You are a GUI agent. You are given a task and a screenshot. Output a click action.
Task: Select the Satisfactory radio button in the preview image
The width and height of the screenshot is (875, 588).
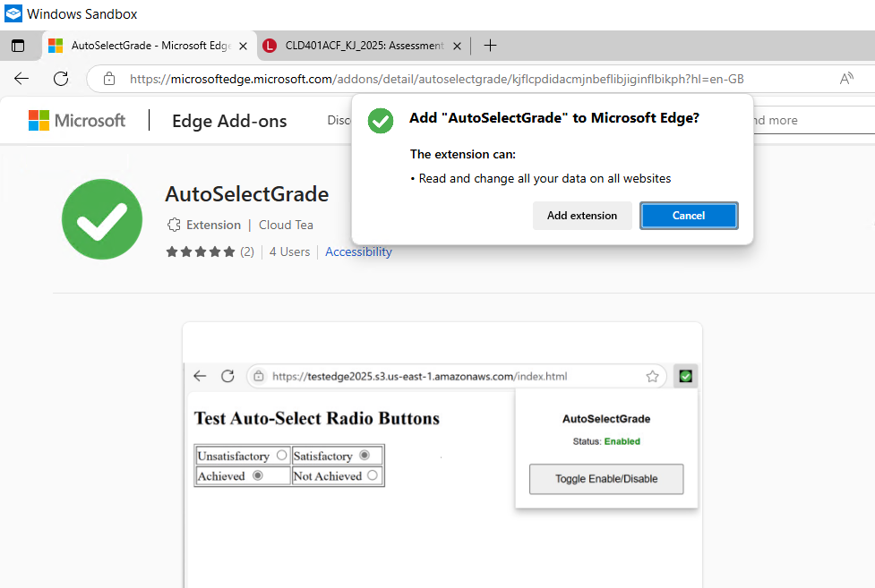point(365,456)
